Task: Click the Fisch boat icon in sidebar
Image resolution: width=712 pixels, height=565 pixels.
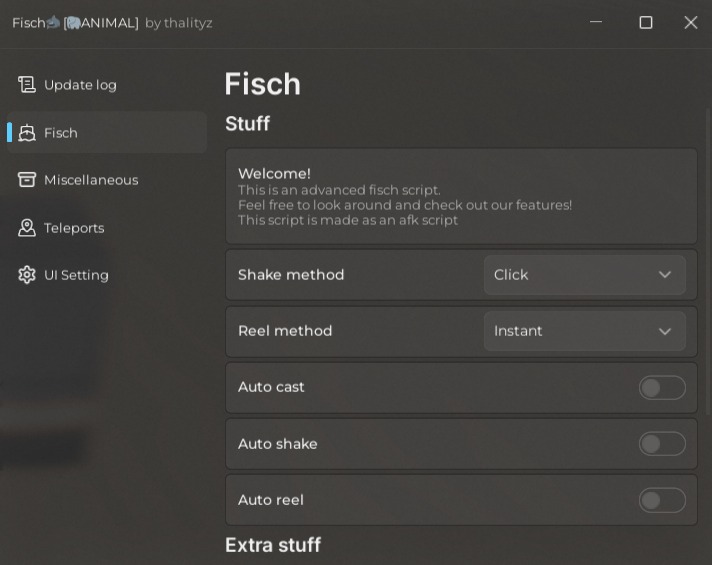Action: pyautogui.click(x=27, y=133)
